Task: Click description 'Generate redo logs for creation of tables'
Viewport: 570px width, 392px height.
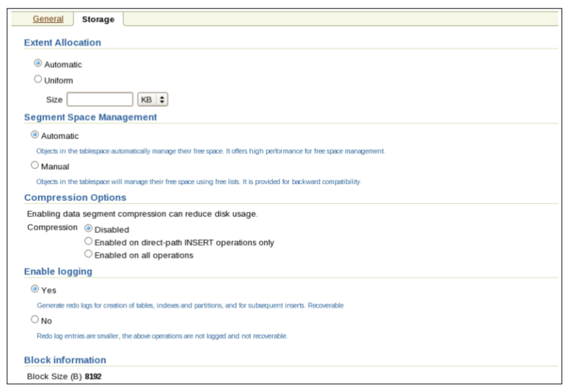Action: click(190, 306)
